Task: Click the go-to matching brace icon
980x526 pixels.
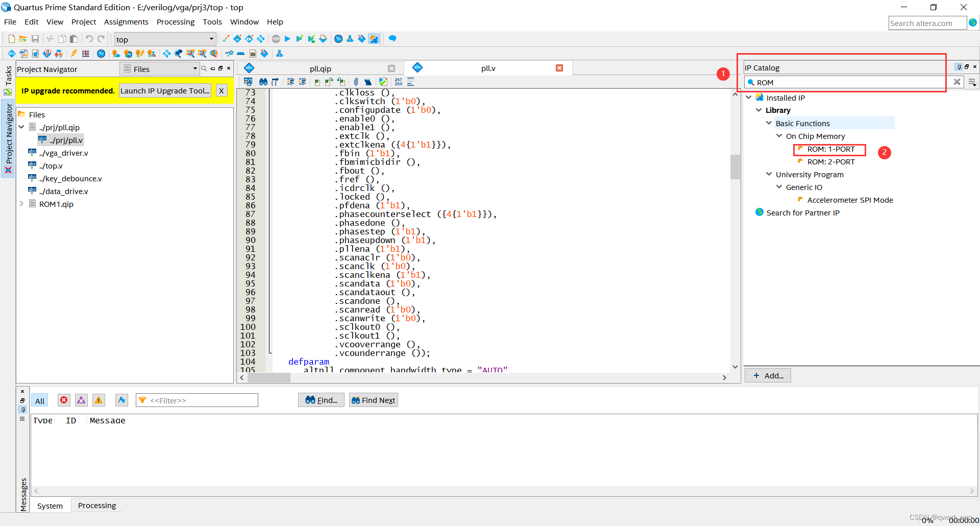Action: (275, 82)
